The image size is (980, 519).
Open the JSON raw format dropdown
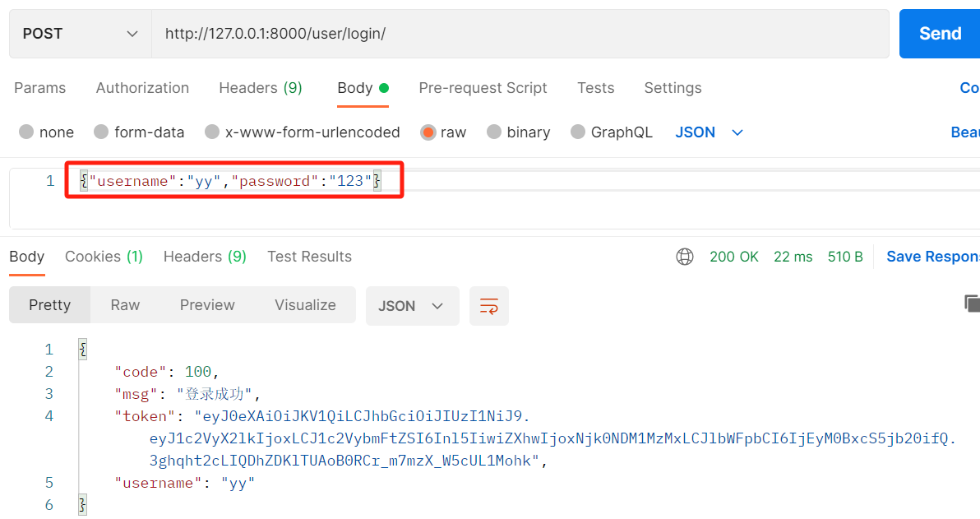pos(710,132)
